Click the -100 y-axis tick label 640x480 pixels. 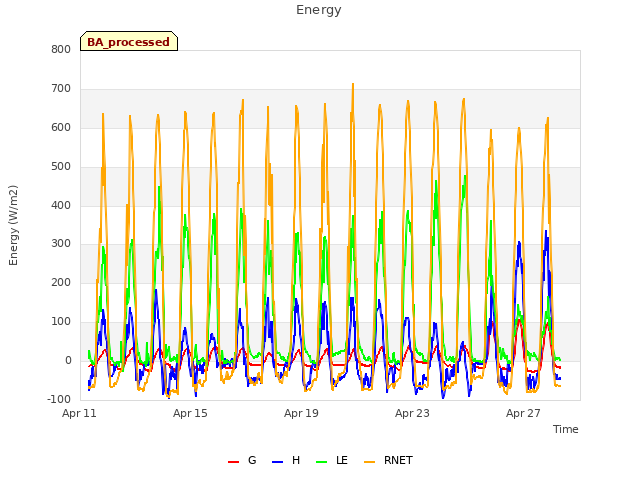59,399
